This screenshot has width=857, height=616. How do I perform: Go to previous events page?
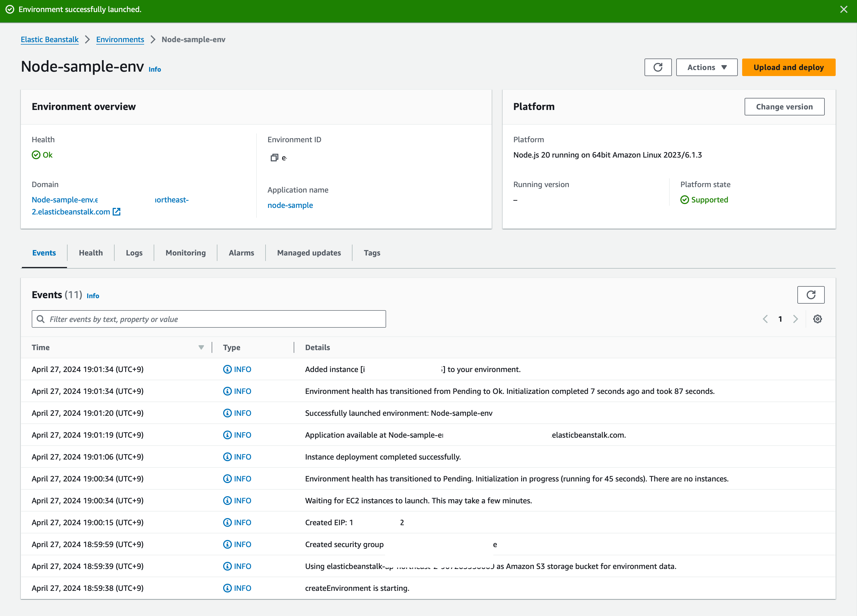tap(765, 319)
